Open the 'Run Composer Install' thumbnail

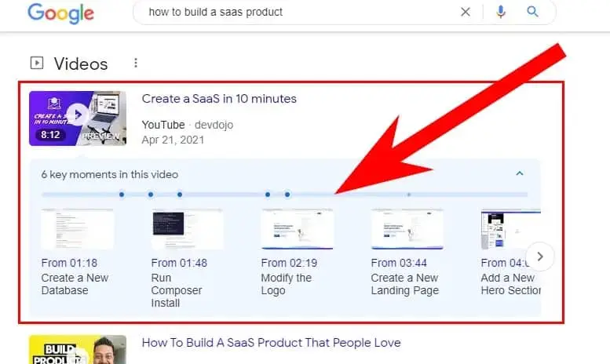(x=188, y=229)
